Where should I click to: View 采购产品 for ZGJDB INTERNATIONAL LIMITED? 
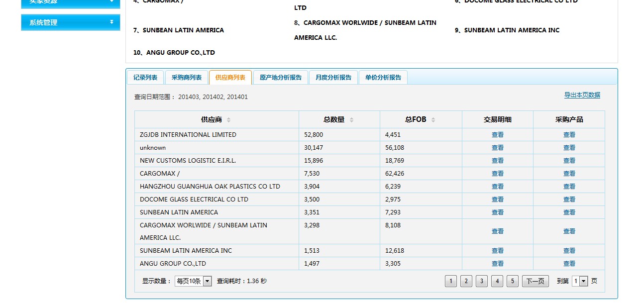(x=569, y=135)
